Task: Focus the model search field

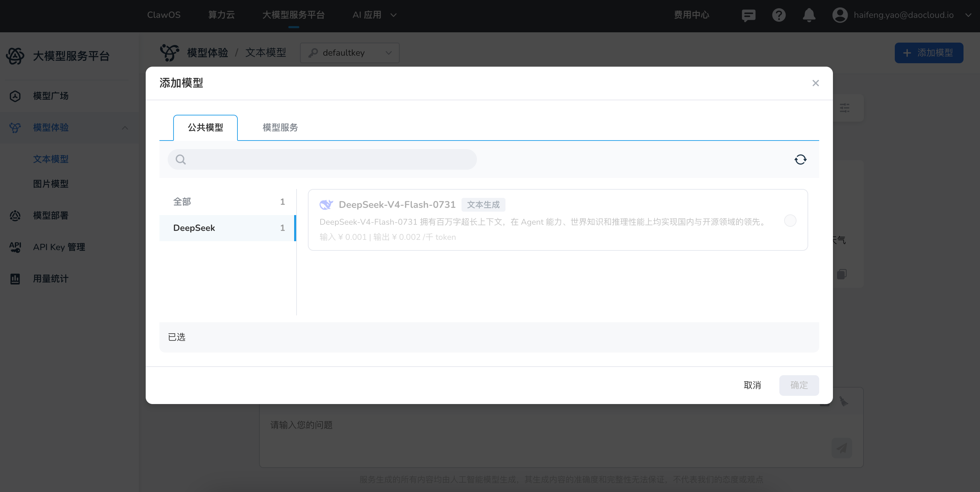Action: pyautogui.click(x=322, y=159)
